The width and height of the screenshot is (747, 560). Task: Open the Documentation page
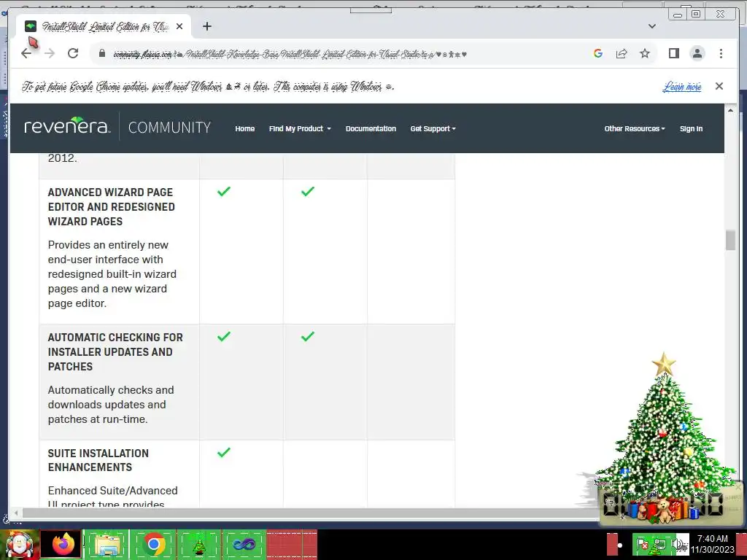(x=371, y=128)
